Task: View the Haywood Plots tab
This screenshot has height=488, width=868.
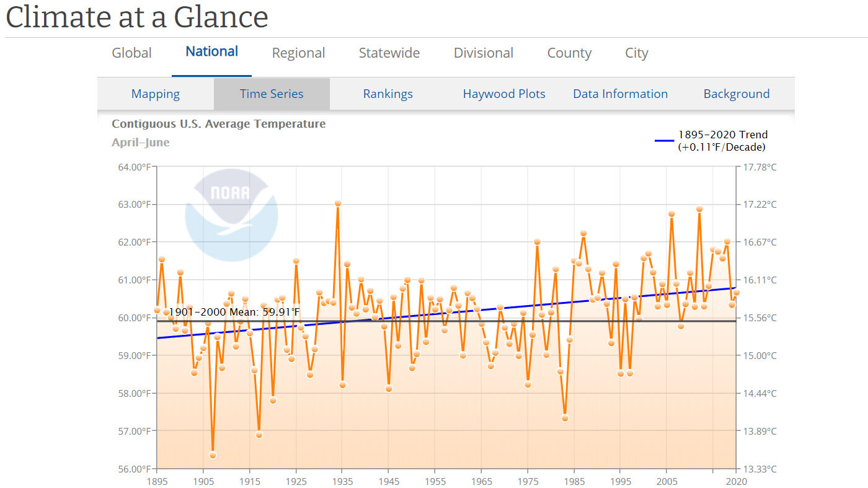Action: pos(503,93)
